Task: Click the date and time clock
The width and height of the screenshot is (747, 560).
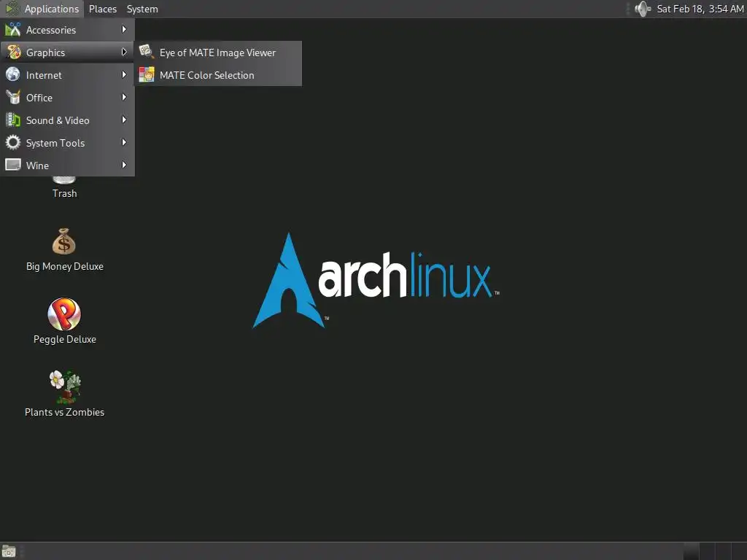Action: (700, 9)
